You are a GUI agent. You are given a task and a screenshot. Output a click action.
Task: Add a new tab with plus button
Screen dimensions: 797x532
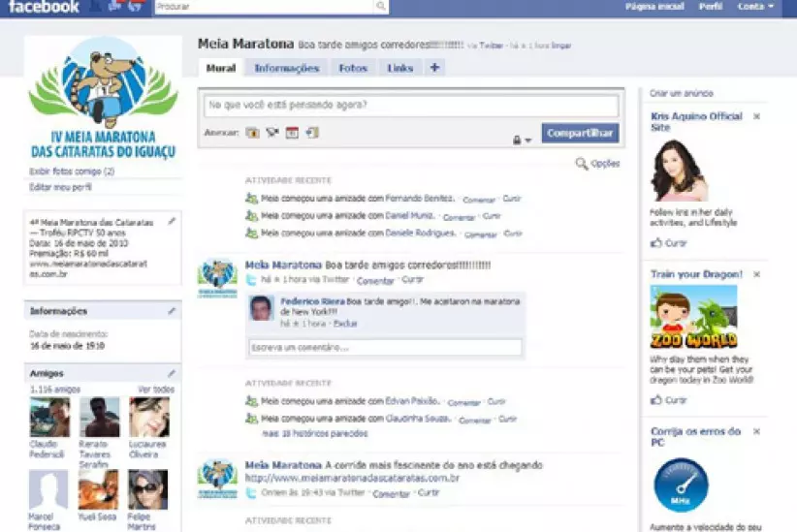(x=433, y=68)
